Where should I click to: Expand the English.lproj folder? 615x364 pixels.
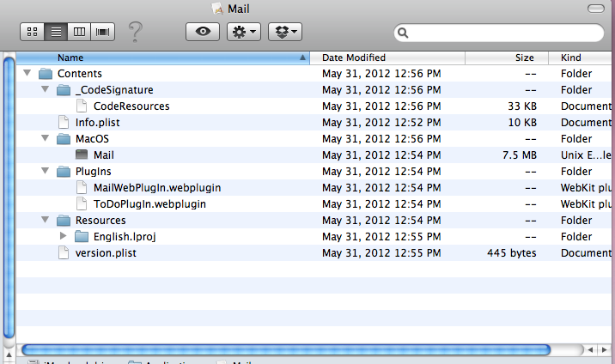coord(64,236)
